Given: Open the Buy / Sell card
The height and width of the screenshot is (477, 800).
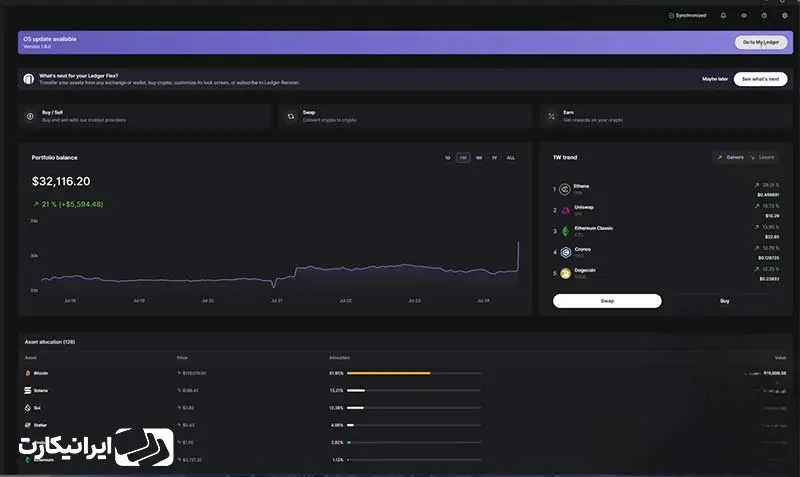Looking at the screenshot, I should pos(145,116).
